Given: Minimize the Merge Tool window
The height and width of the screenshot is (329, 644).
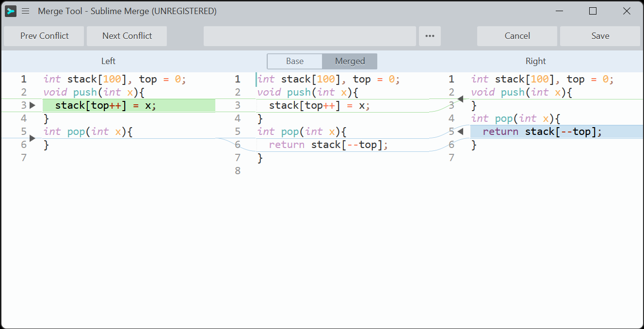Looking at the screenshot, I should [x=559, y=11].
